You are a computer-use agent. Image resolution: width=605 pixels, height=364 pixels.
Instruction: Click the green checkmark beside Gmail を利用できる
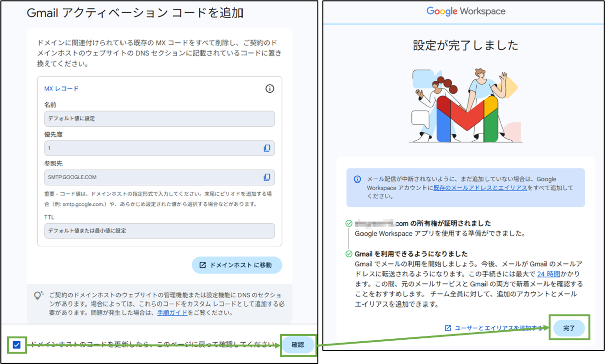pos(349,254)
